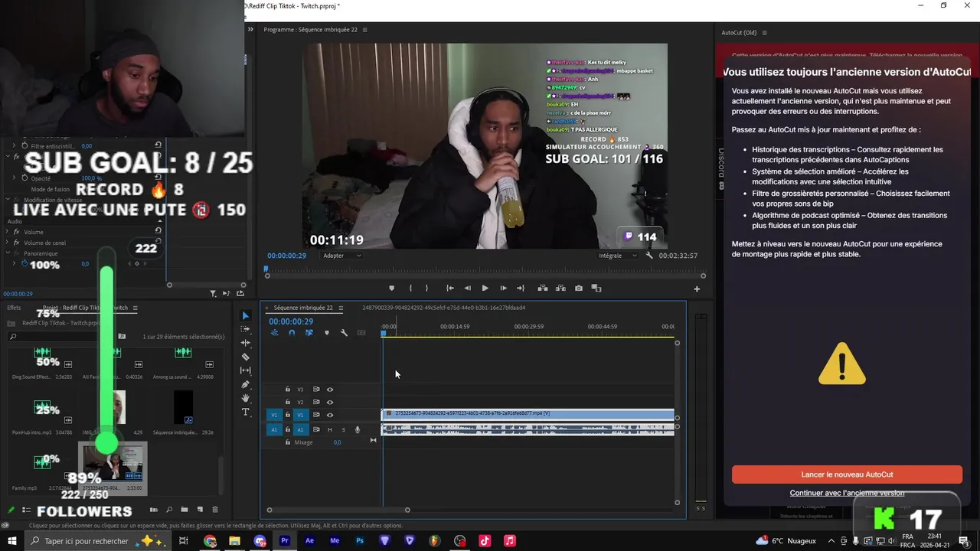This screenshot has width=980, height=551.
Task: Select the video clip on track V1
Action: pyautogui.click(x=528, y=414)
